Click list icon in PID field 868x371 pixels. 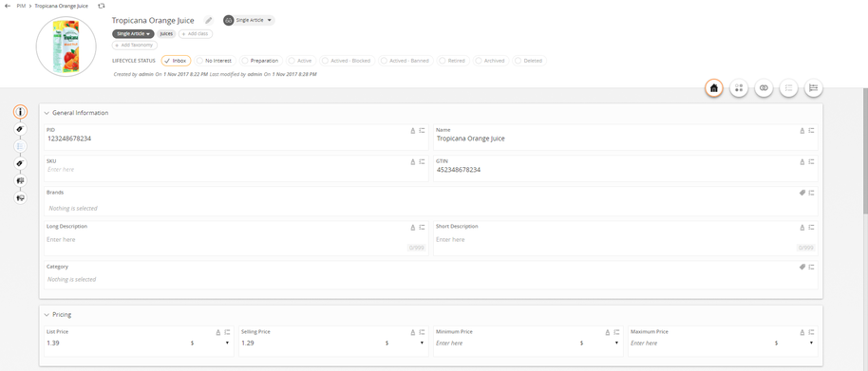[x=423, y=131]
